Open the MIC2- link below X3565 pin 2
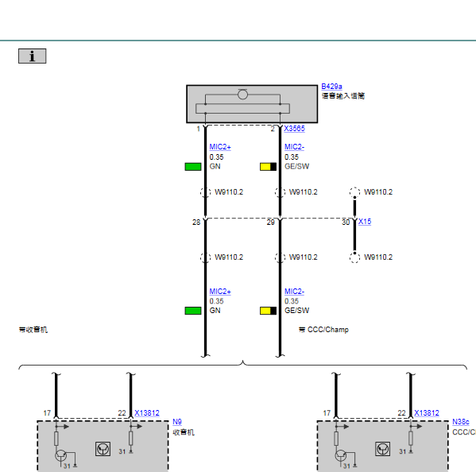Viewport: 476px width, 472px height. [294, 147]
